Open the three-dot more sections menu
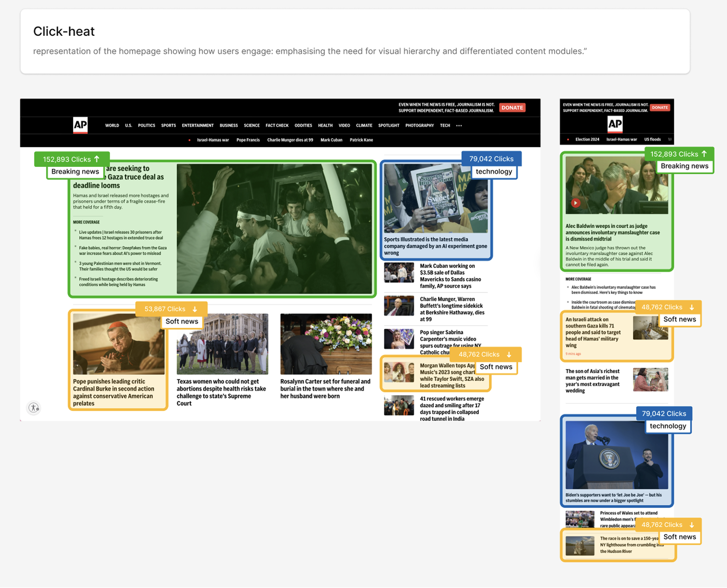727x588 pixels. (459, 126)
